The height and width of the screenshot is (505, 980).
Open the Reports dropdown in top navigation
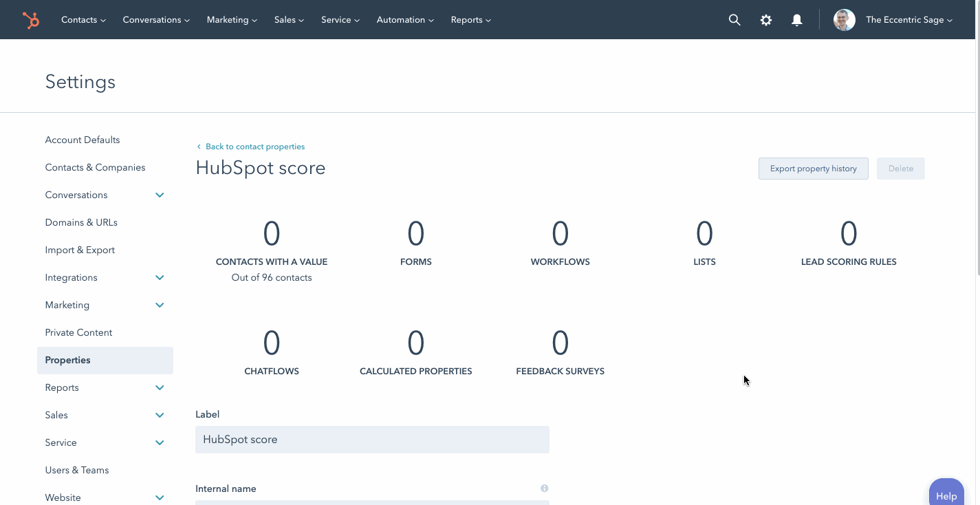(470, 19)
